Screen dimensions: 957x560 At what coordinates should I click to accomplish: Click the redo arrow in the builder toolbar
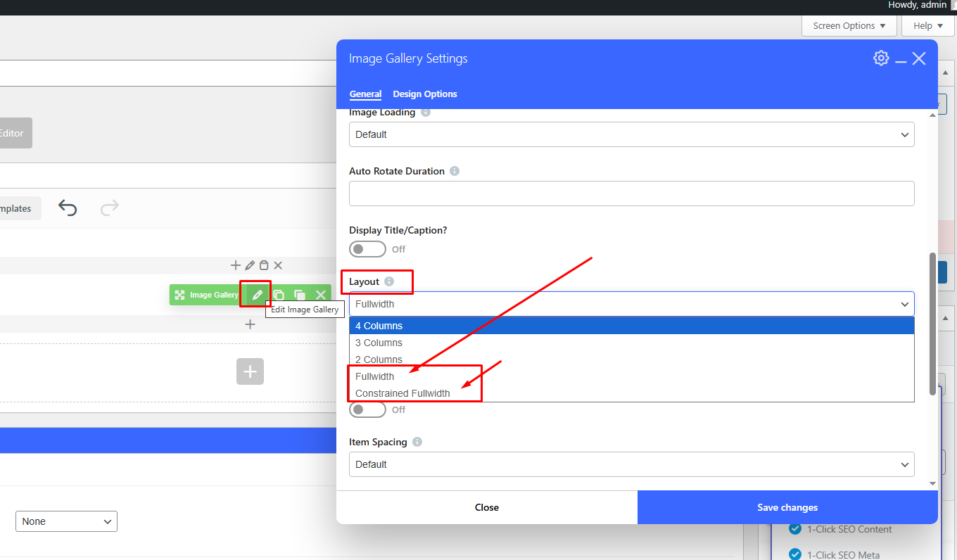tap(110, 208)
